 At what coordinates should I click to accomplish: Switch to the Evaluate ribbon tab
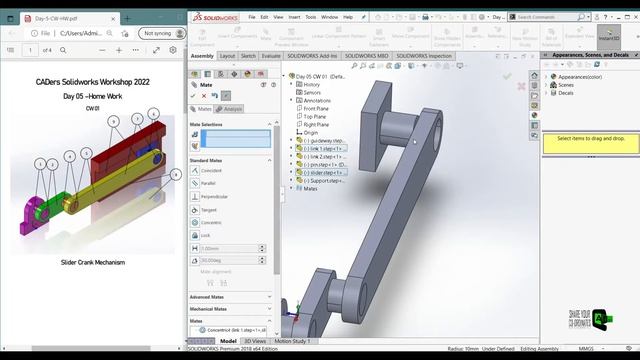271,56
